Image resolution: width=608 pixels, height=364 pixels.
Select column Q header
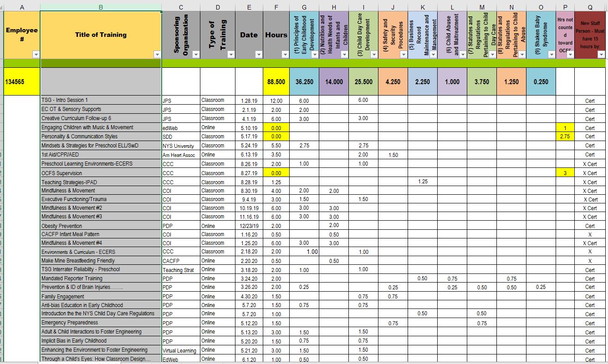coord(590,7)
